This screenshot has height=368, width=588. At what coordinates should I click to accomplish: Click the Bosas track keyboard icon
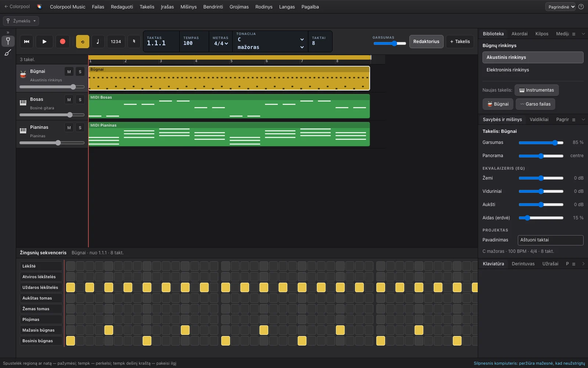tap(23, 103)
